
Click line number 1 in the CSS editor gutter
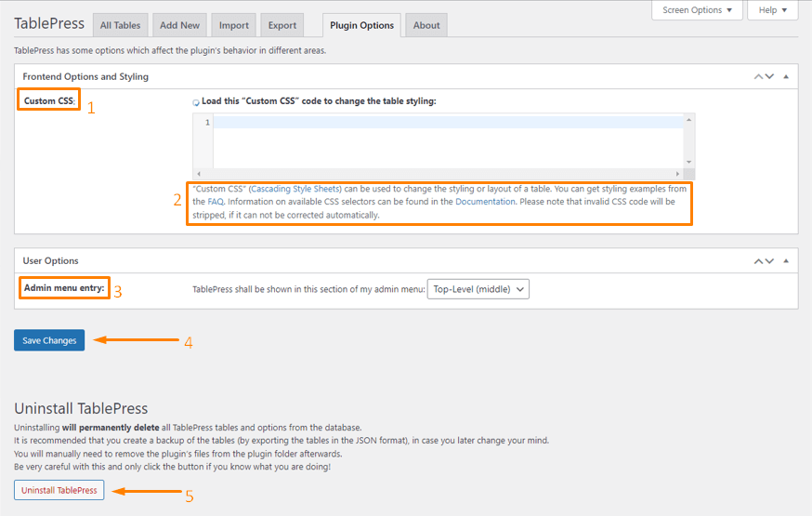pyautogui.click(x=207, y=123)
